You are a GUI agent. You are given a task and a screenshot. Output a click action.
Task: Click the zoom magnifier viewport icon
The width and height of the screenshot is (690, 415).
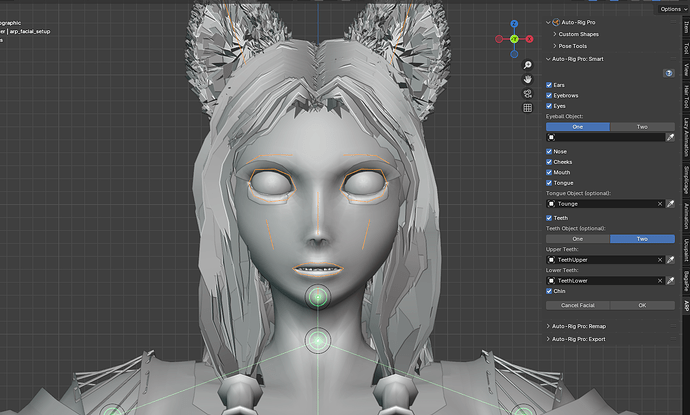point(527,65)
